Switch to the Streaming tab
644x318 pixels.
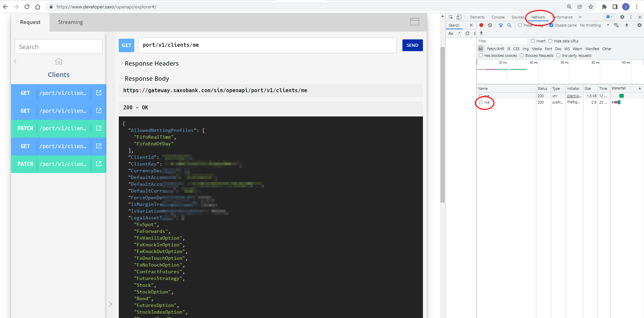70,22
